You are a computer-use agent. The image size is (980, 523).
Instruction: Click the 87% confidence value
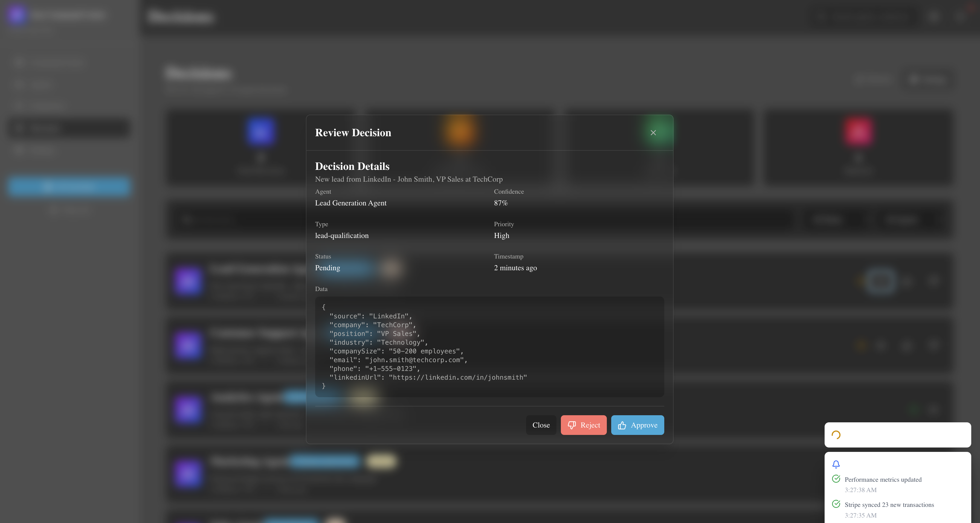(500, 203)
